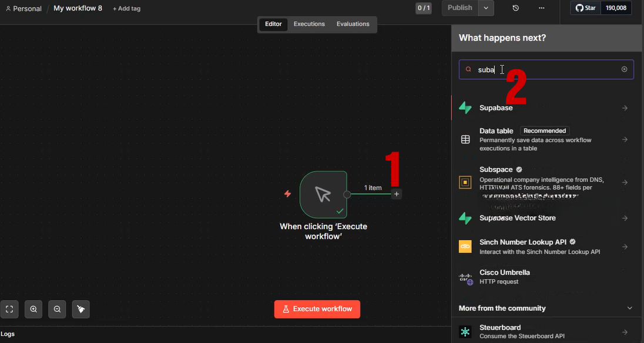Select the Cisco Umbrella result

coord(548,277)
